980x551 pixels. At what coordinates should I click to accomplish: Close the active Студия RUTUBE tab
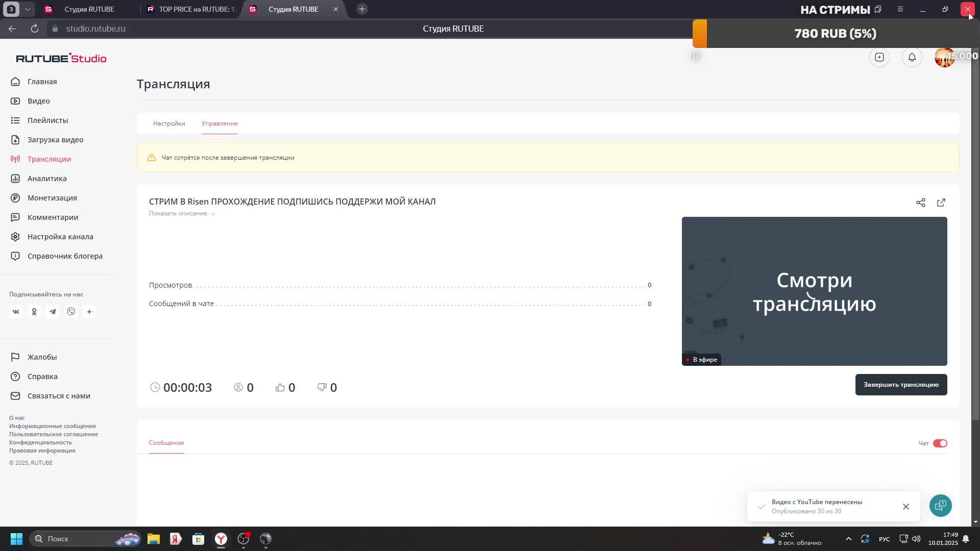[336, 9]
